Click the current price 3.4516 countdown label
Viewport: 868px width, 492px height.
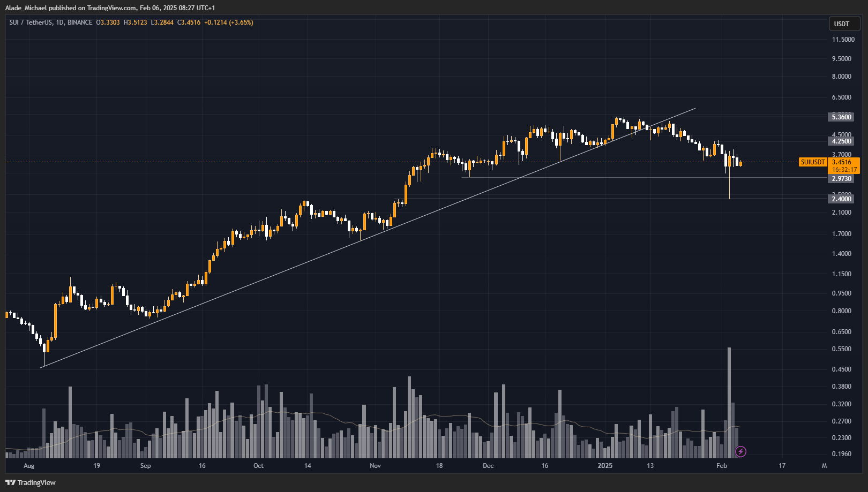(844, 166)
